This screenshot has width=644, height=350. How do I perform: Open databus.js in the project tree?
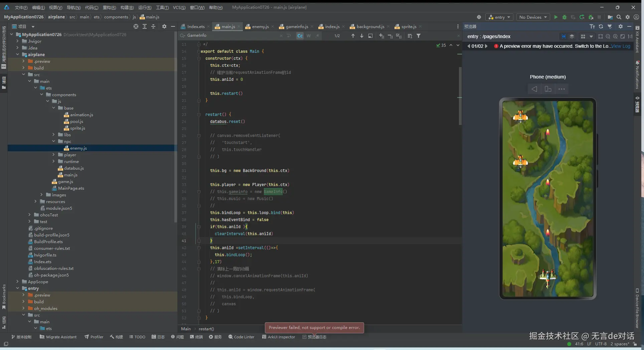[x=74, y=168]
